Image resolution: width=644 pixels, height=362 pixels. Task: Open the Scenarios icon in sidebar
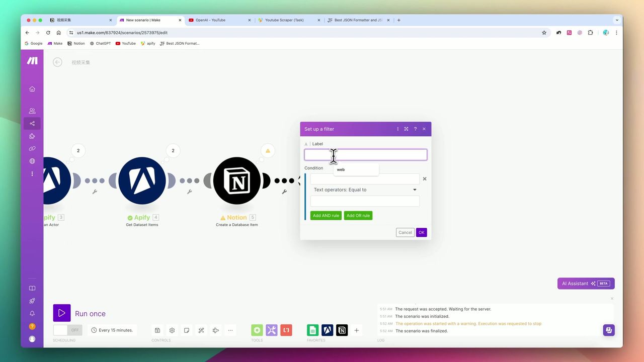click(x=32, y=124)
